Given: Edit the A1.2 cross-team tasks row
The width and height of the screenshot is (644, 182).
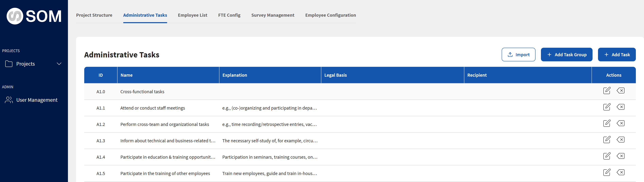Looking at the screenshot, I should click(x=606, y=123).
